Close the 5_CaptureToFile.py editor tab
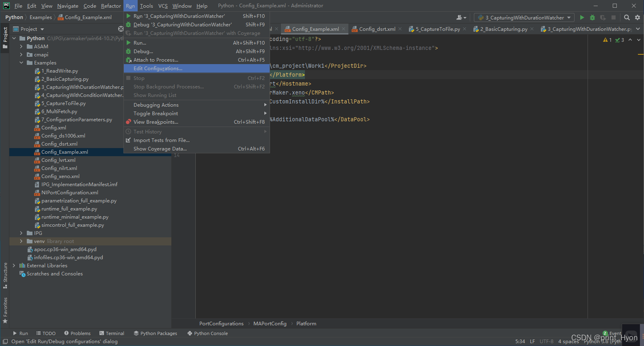The image size is (644, 346). (x=465, y=29)
